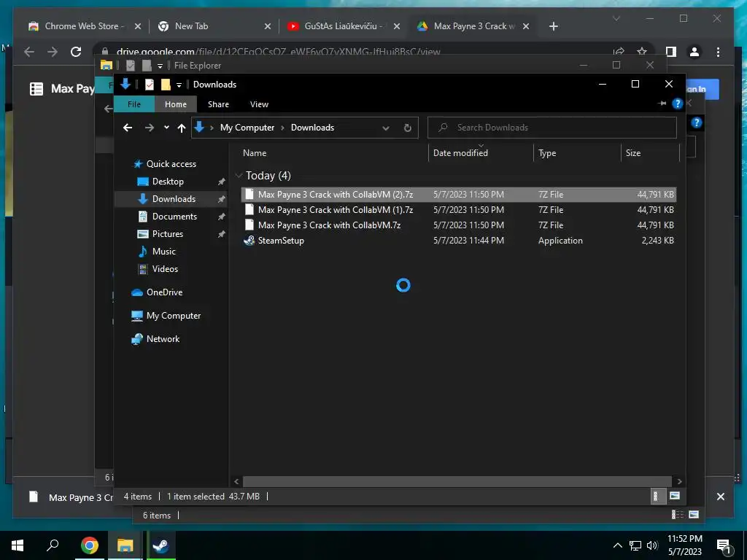Open taskbar search
The image size is (747, 560).
(x=53, y=545)
